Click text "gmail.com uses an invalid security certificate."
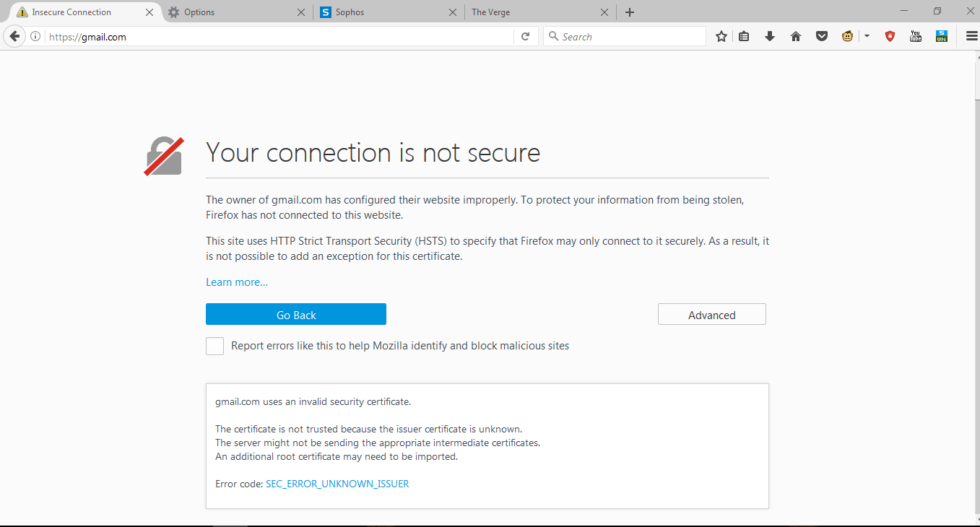The image size is (980, 527). 313,402
